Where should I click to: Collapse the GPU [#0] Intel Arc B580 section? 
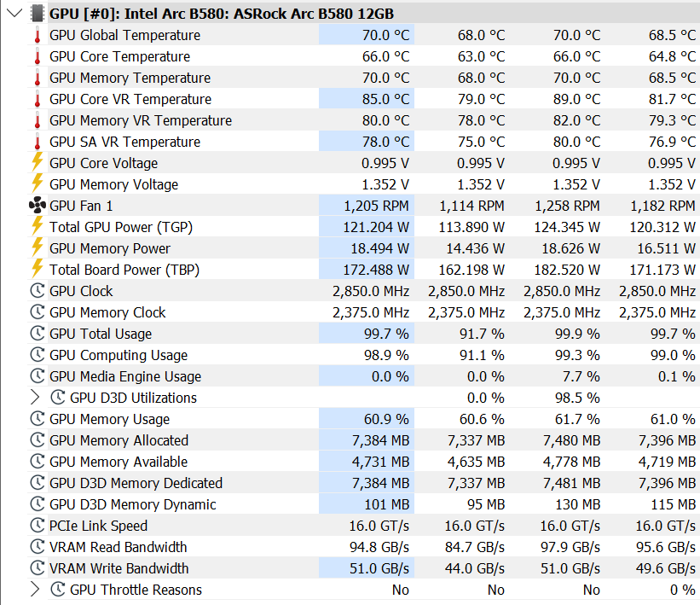pos(14,14)
